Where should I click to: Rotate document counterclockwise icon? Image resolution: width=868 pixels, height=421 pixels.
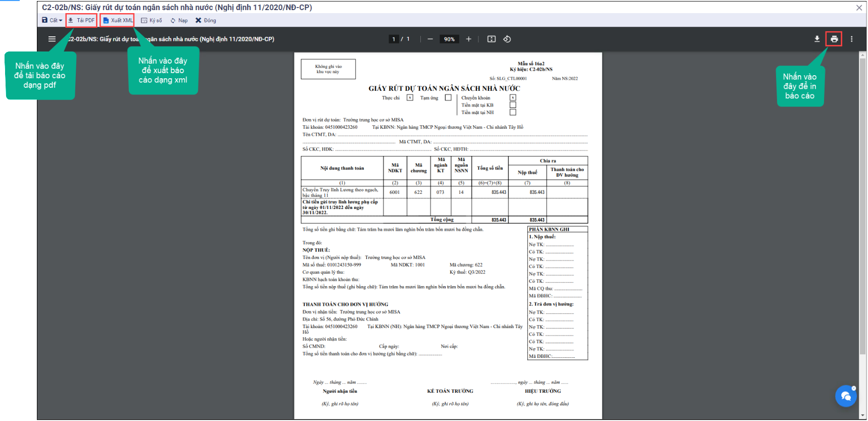(x=507, y=39)
